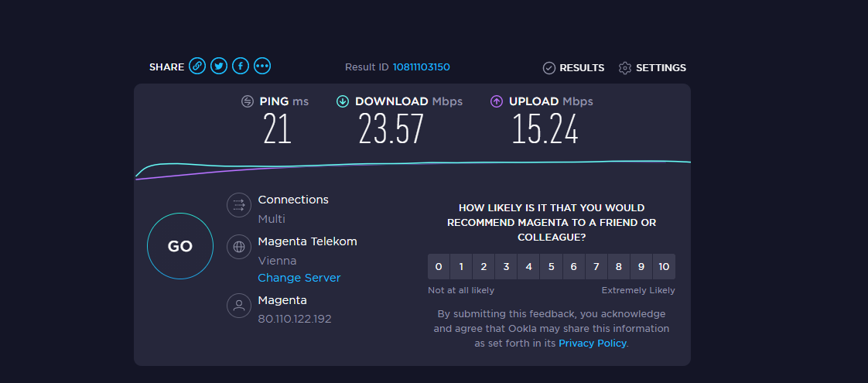Click Change Server link
This screenshot has width=868, height=383.
299,278
